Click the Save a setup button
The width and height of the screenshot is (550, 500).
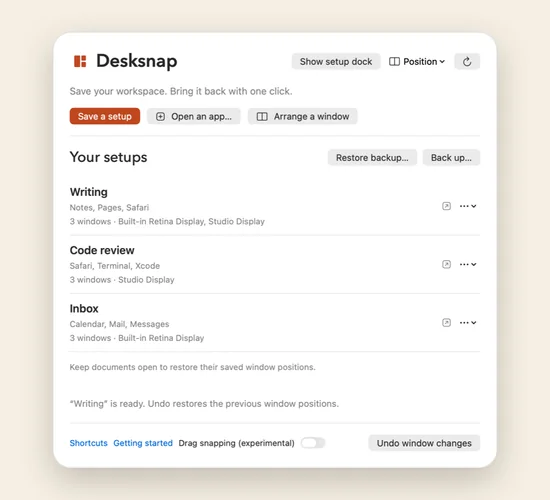pyautogui.click(x=105, y=116)
